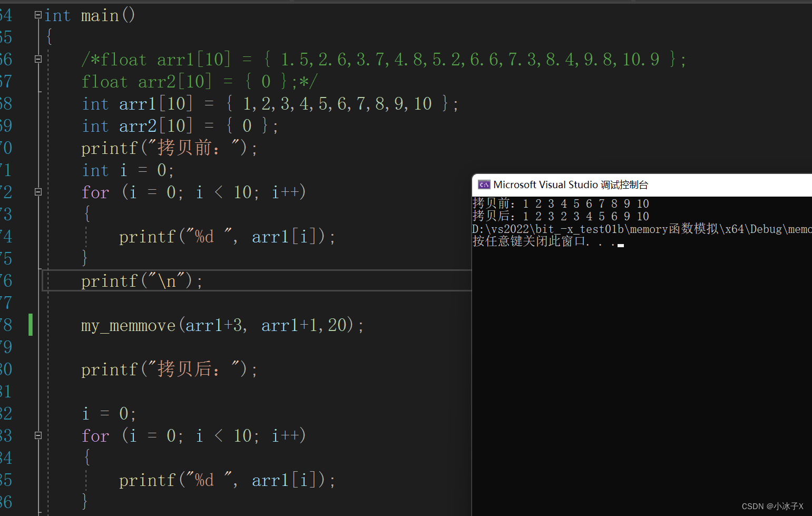Click the my_memmove(arr1+3, arr1+1,20) line
Screen dimensions: 812x516
(222, 325)
